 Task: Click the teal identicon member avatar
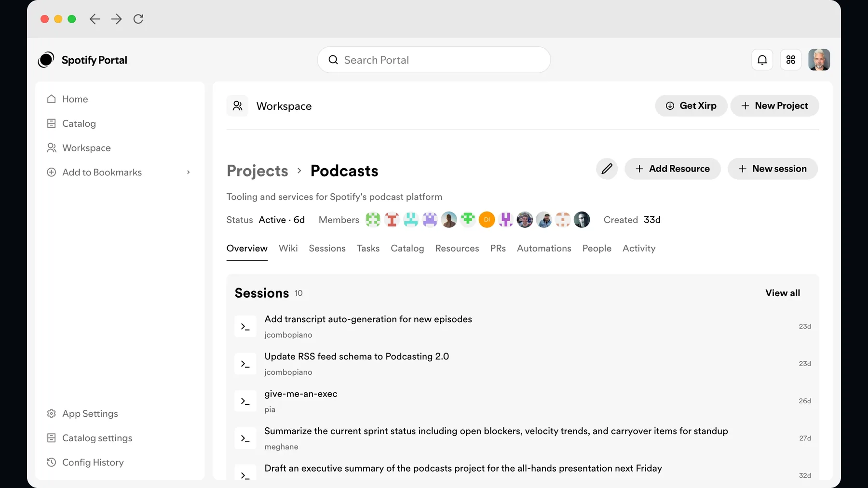pyautogui.click(x=411, y=220)
